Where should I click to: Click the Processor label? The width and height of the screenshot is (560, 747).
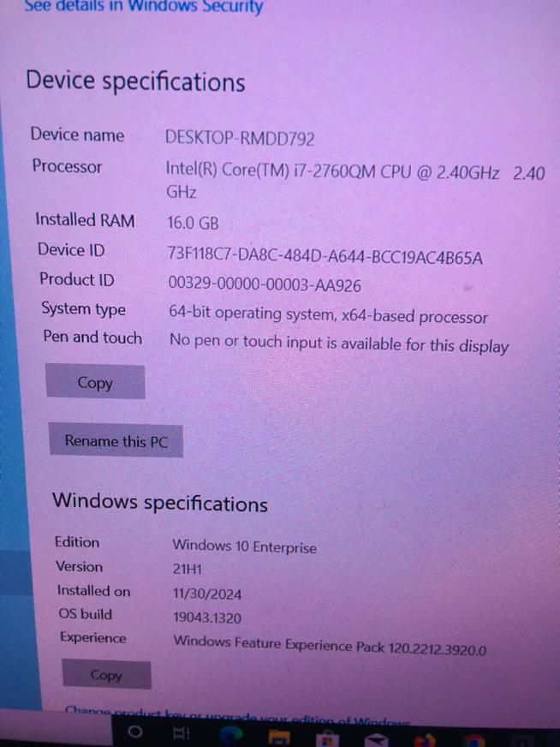(67, 166)
